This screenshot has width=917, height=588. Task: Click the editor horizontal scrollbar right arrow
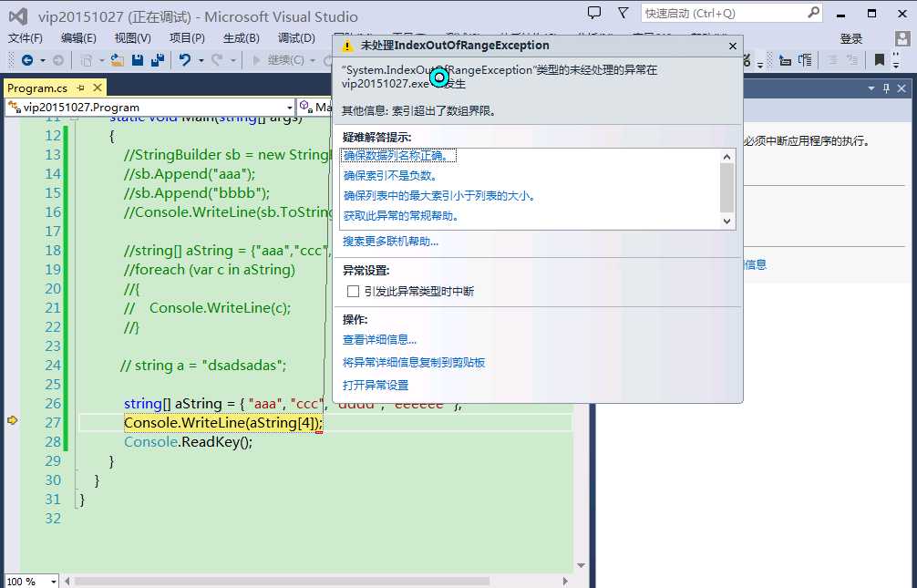[x=564, y=581]
